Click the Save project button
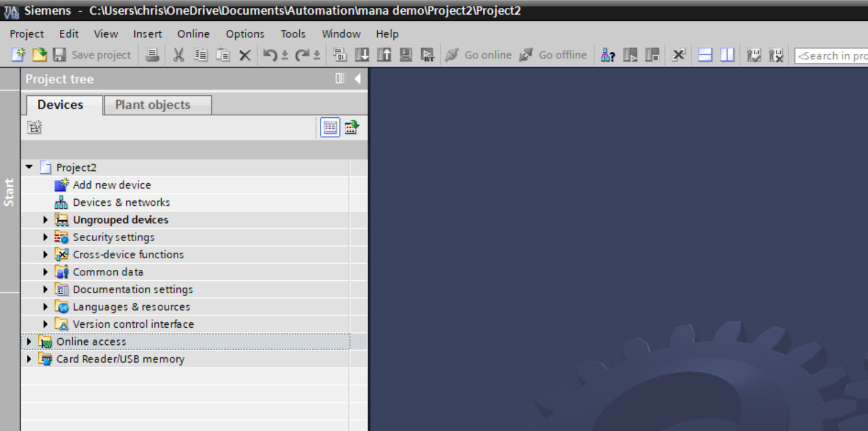 click(x=92, y=55)
